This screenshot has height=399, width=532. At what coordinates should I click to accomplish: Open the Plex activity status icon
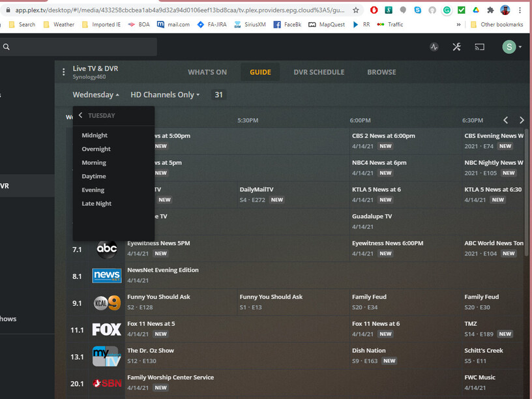click(x=434, y=47)
